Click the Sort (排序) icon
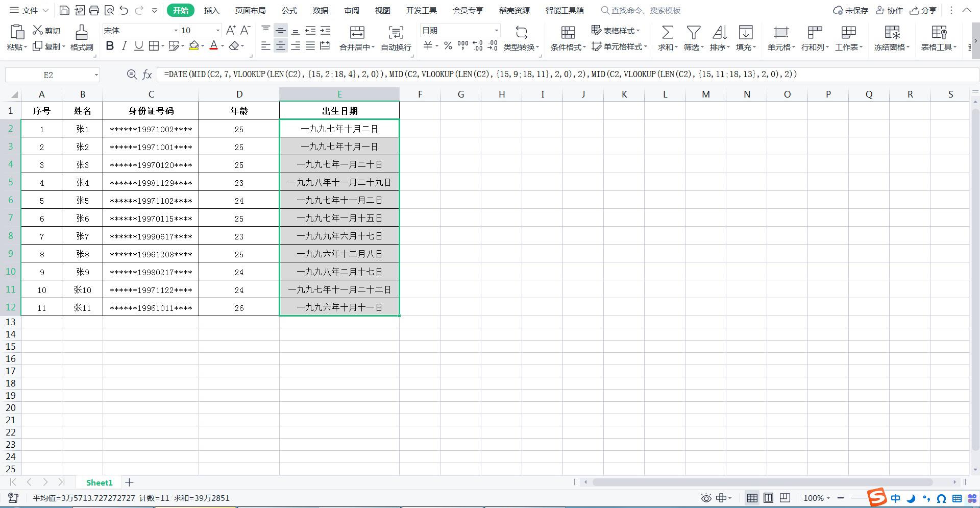Viewport: 980px width, 508px height. [719, 33]
